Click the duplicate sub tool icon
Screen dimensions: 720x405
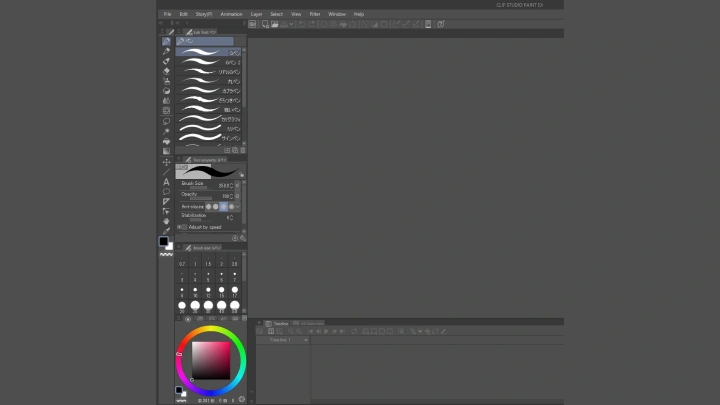point(235,150)
